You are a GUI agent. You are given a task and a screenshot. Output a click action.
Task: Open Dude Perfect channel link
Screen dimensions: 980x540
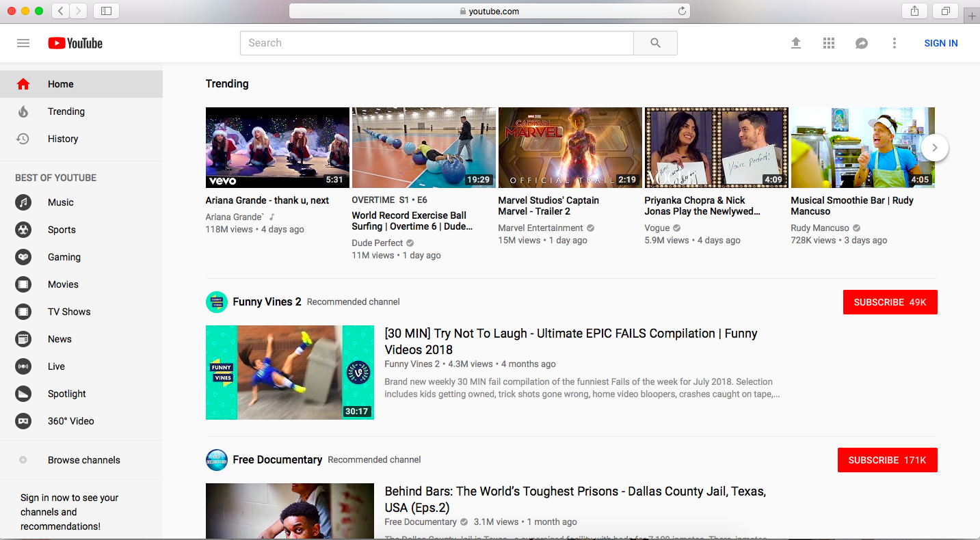click(x=378, y=243)
